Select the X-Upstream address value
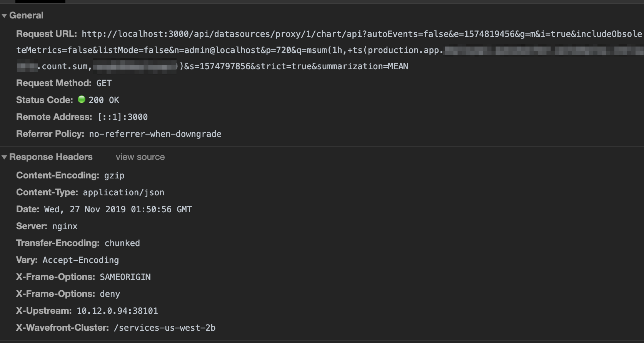Screen dimensions: 644x343 tap(117, 311)
